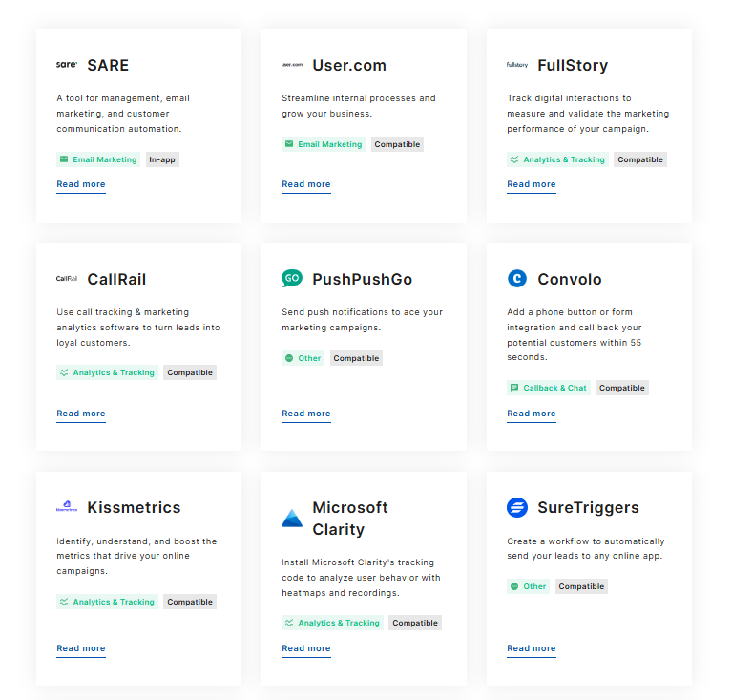Click the Microsoft Clarity card title
The width and height of the screenshot is (732, 700).
[x=349, y=519]
